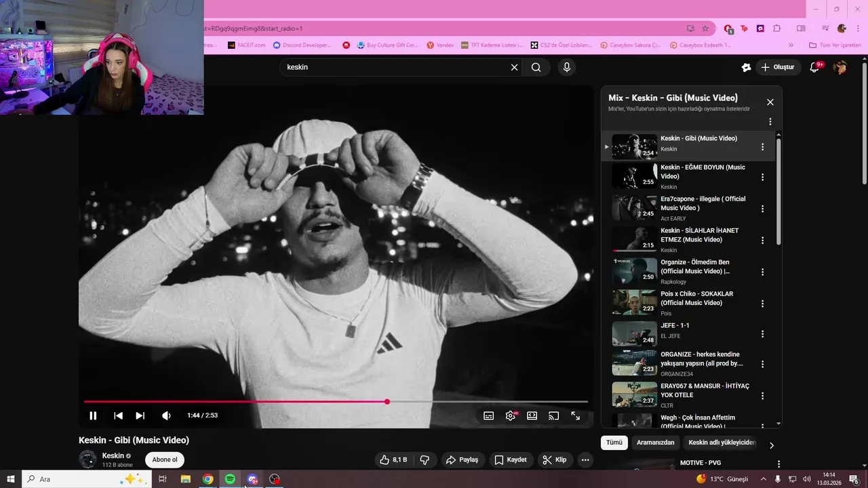Open Windows Start menu
The height and width of the screenshot is (488, 868).
11,479
